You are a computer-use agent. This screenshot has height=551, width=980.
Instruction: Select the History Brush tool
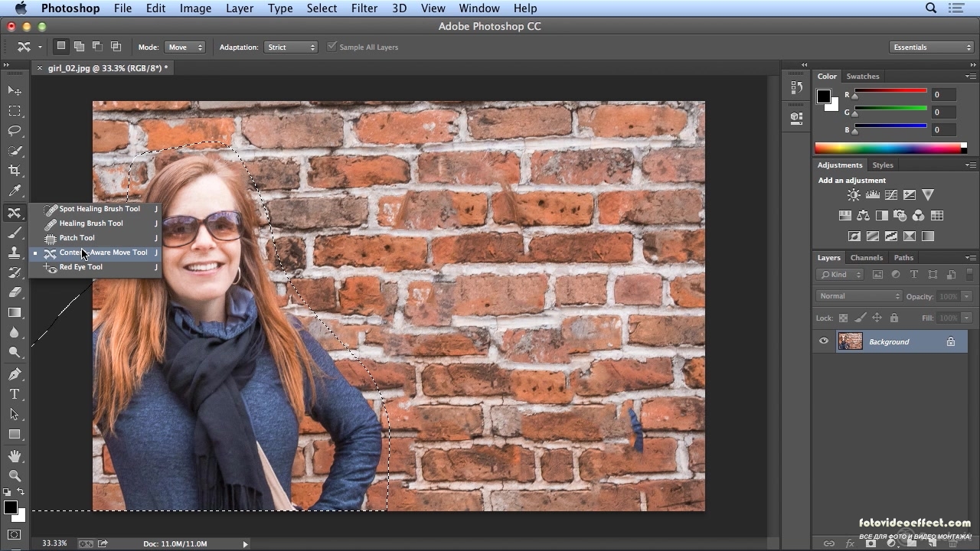[x=15, y=272]
